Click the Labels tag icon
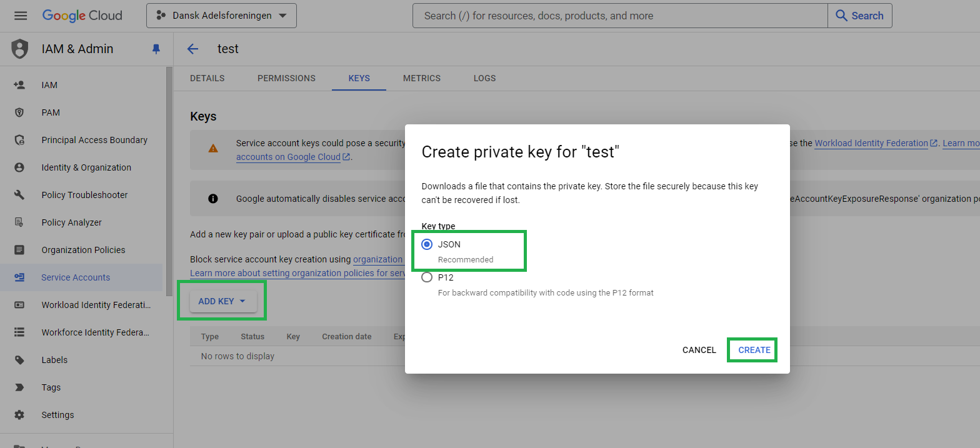The width and height of the screenshot is (980, 448). (19, 360)
